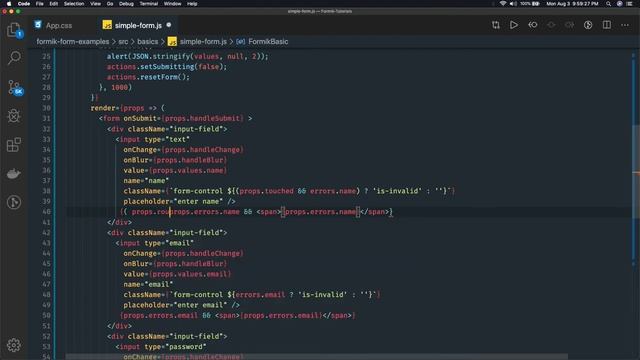Click 'name="email"' on line 47
Viewport: 640px width, 360px height.
coord(148,284)
